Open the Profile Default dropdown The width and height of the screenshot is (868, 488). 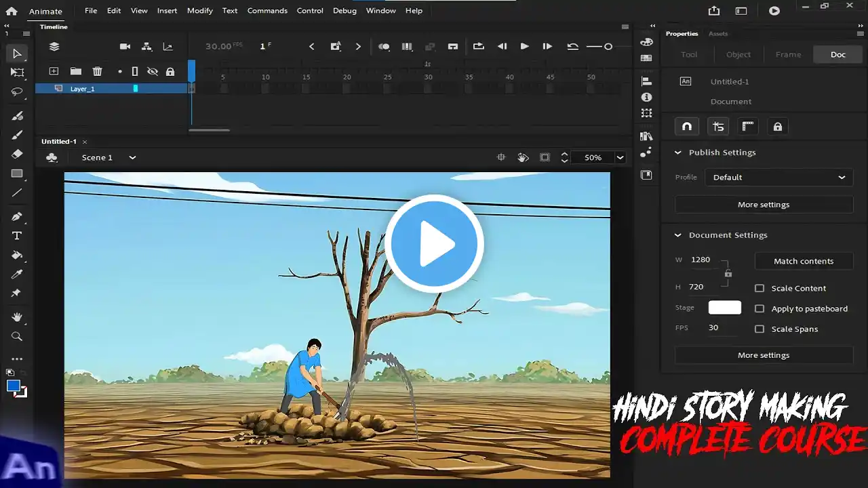point(778,178)
